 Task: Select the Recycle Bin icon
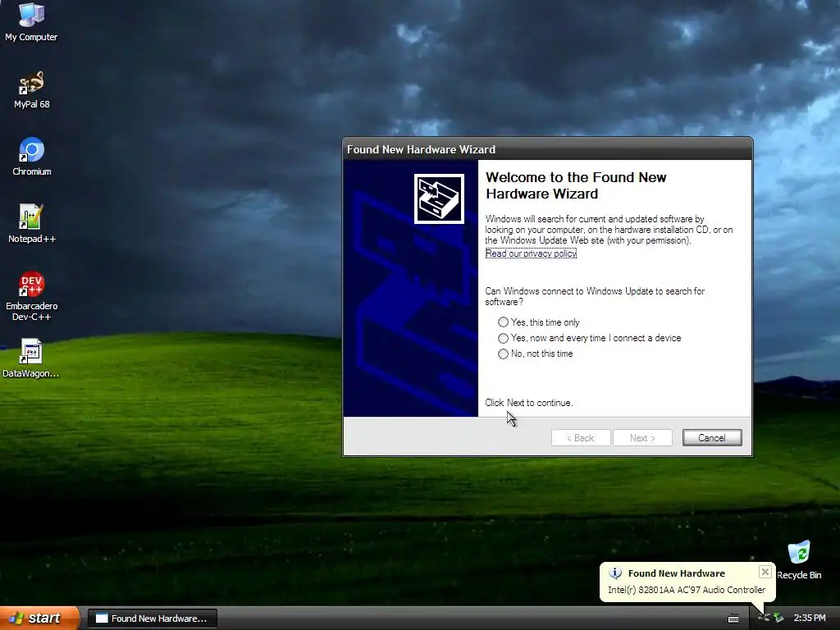[x=799, y=559]
